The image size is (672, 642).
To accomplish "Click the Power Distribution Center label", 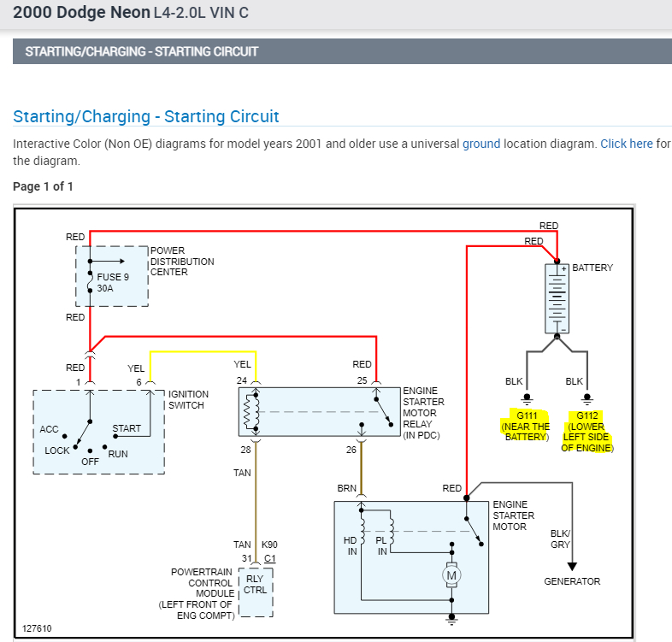I will pos(182,261).
